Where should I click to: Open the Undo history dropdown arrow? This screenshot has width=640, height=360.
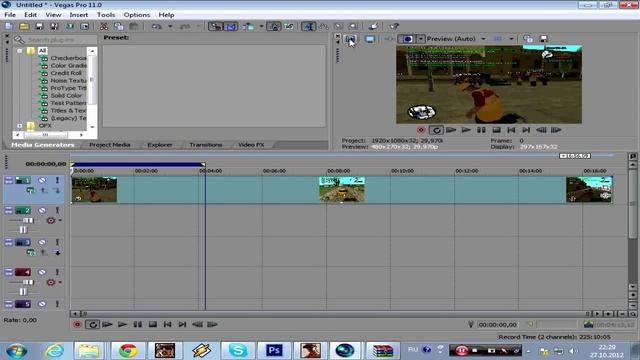point(170,27)
